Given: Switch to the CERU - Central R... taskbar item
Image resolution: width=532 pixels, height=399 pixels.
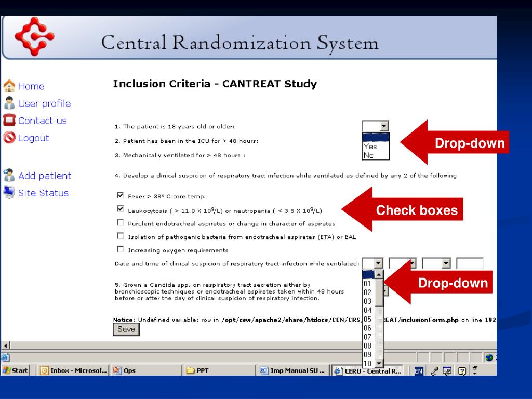Looking at the screenshot, I should (368, 370).
